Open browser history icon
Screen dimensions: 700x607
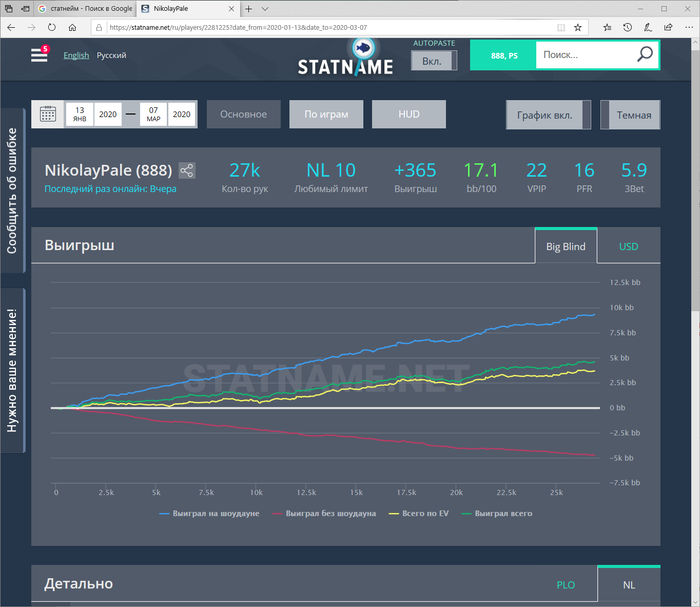point(628,28)
